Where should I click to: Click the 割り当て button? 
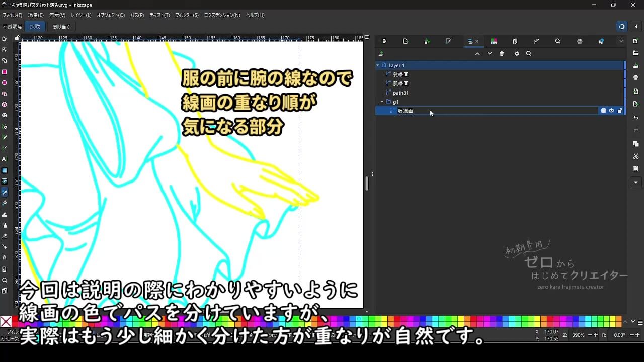61,27
